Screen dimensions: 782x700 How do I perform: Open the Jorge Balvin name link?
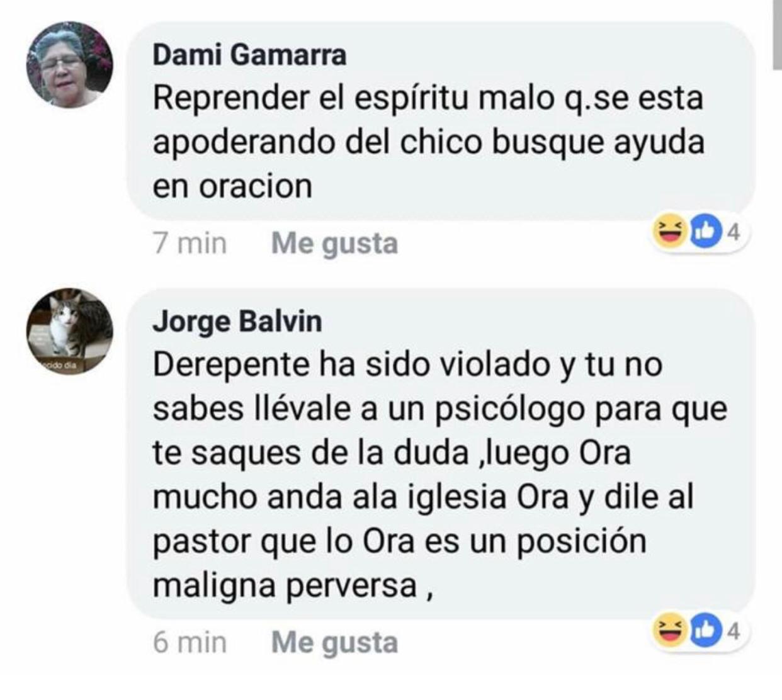tap(237, 322)
